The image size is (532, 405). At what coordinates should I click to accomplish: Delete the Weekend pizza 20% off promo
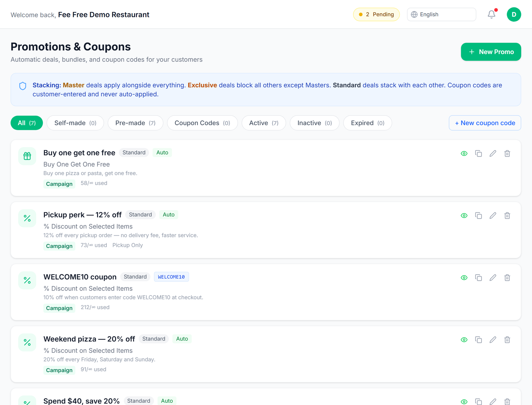[x=507, y=340]
